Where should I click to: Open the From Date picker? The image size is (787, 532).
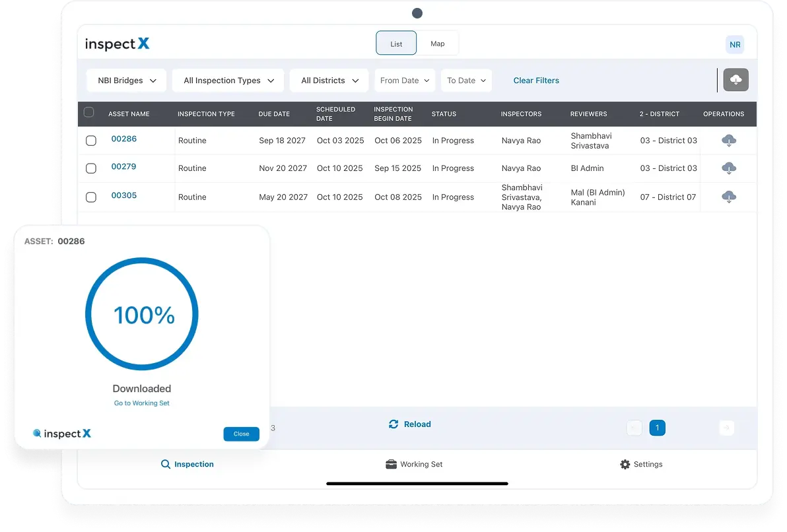405,80
